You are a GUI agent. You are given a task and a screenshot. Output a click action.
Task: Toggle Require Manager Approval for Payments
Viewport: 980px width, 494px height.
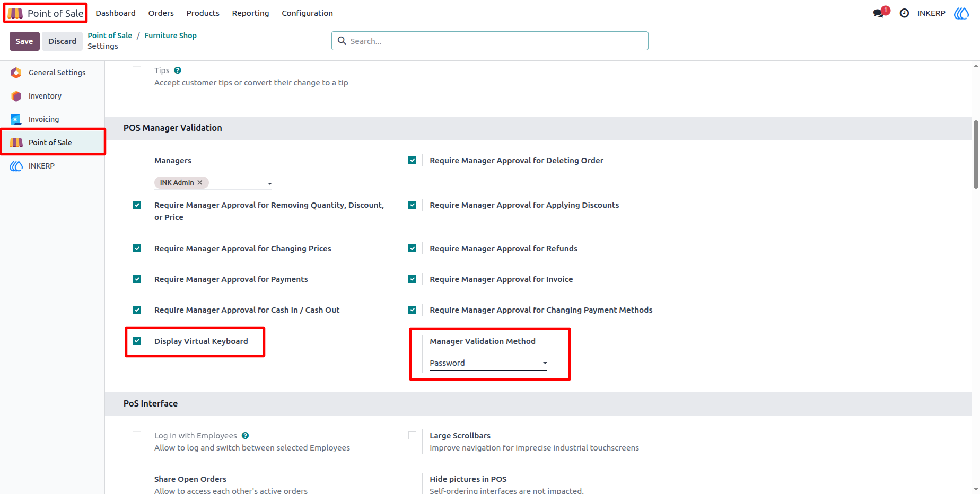click(137, 279)
